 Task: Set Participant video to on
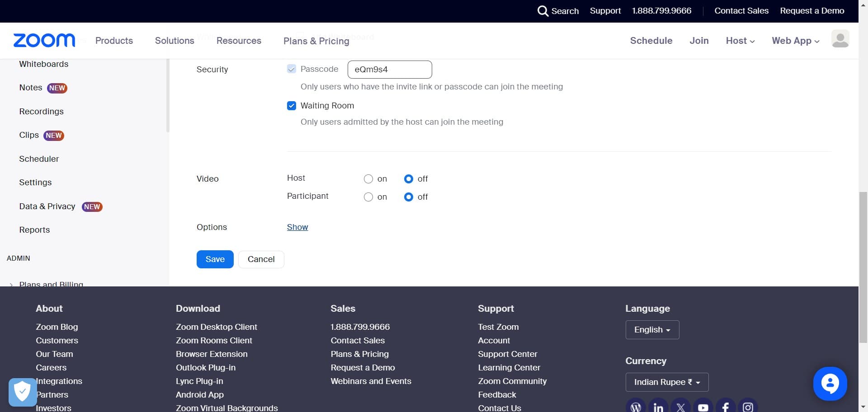click(x=368, y=197)
